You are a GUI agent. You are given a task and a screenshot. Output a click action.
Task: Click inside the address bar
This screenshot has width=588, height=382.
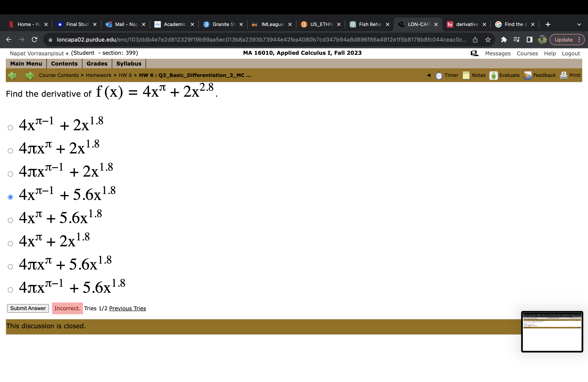click(247, 40)
